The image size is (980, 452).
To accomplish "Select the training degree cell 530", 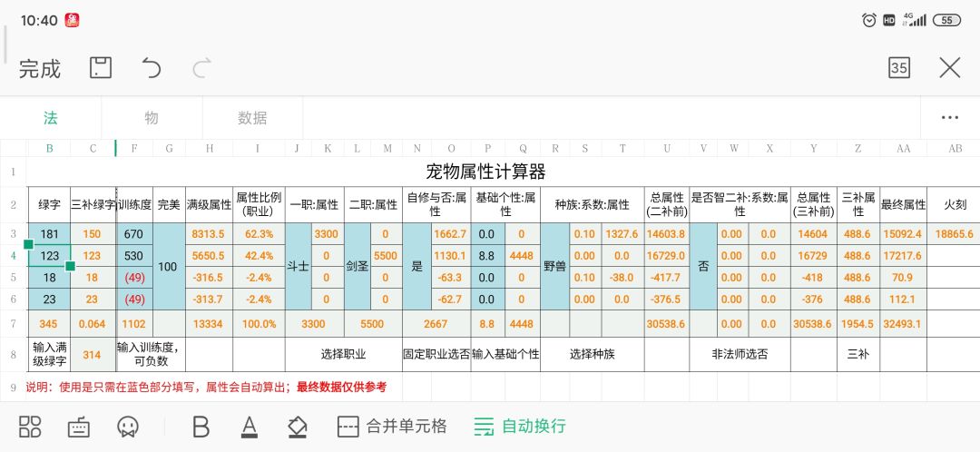I will pyautogui.click(x=133, y=256).
